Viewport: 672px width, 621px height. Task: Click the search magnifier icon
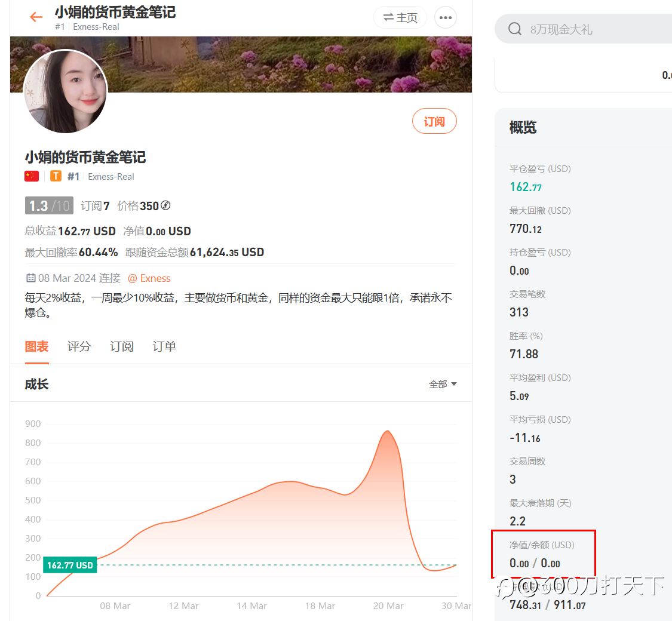515,29
